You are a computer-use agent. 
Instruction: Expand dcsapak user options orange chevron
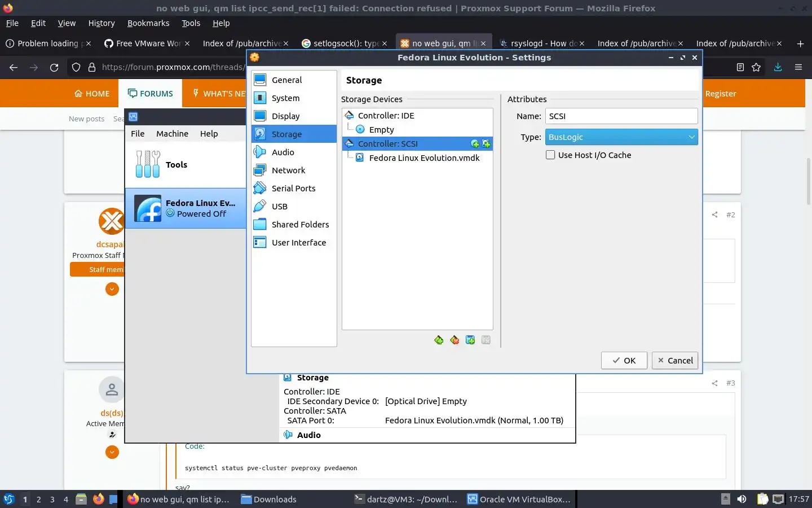coord(112,289)
